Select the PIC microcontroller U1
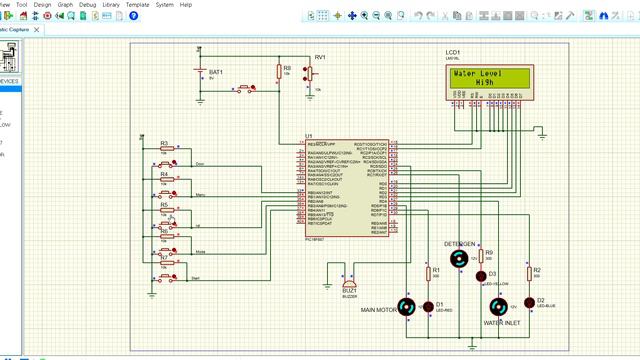 coord(347,188)
